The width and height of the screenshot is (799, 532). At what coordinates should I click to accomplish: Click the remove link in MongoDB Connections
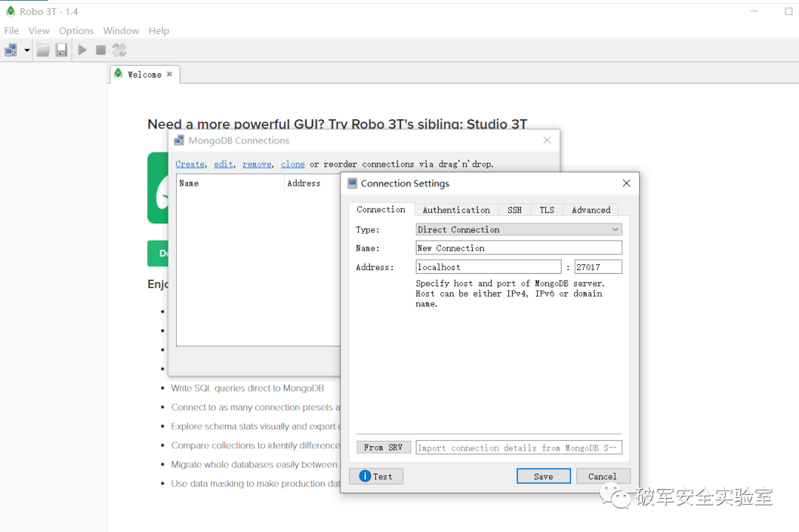point(257,164)
